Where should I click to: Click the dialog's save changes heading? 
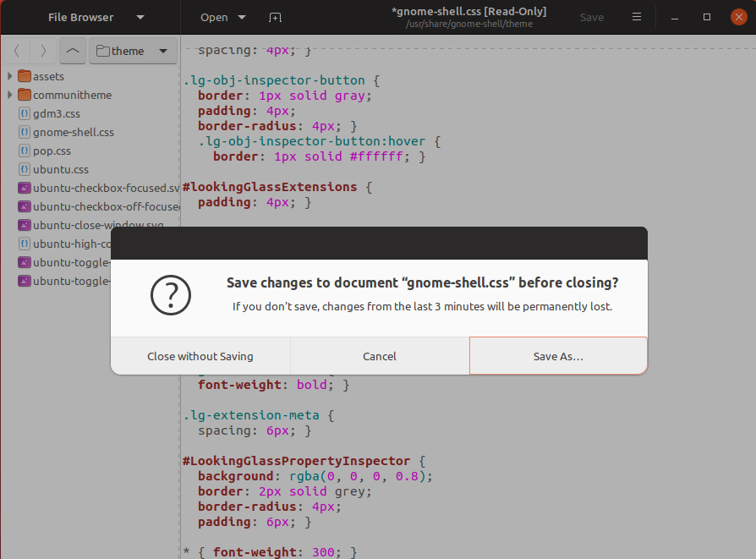(x=422, y=282)
